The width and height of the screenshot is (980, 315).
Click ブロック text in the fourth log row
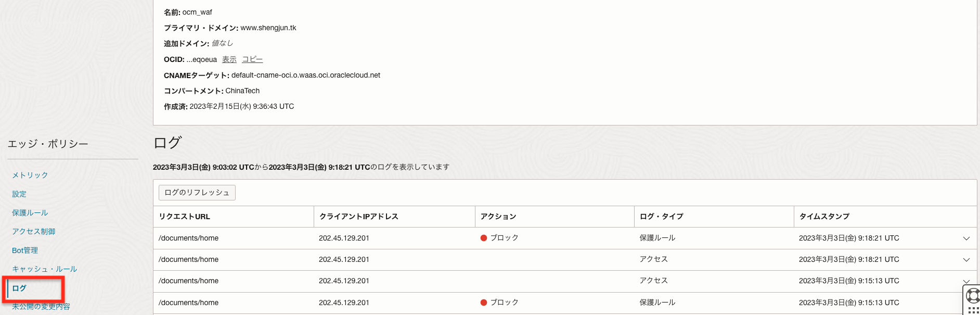pyautogui.click(x=505, y=303)
